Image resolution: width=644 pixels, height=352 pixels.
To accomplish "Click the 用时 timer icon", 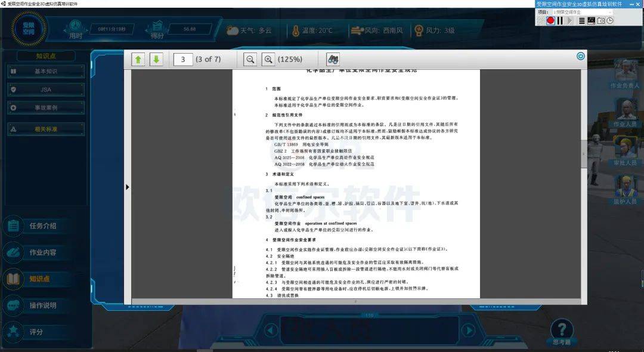I will point(76,26).
